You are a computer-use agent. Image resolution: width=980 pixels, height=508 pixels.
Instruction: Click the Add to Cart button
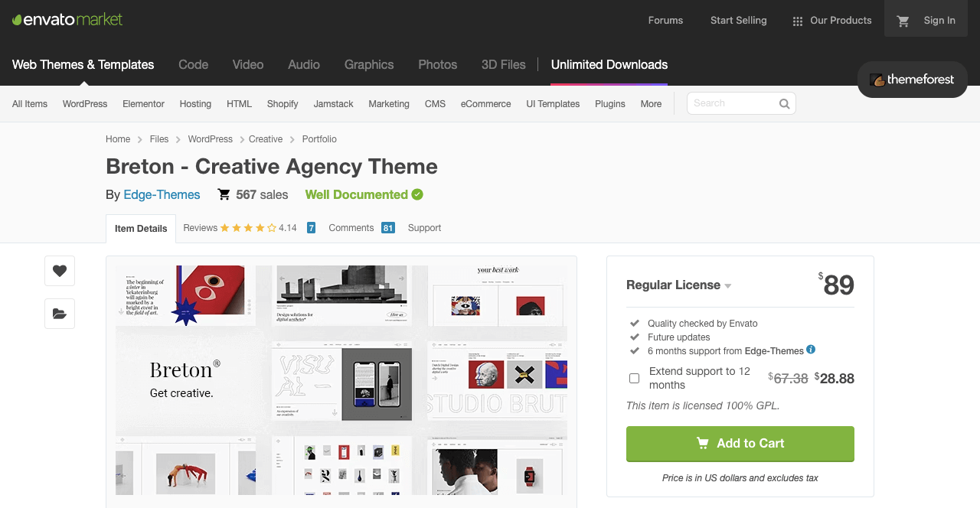pyautogui.click(x=740, y=444)
